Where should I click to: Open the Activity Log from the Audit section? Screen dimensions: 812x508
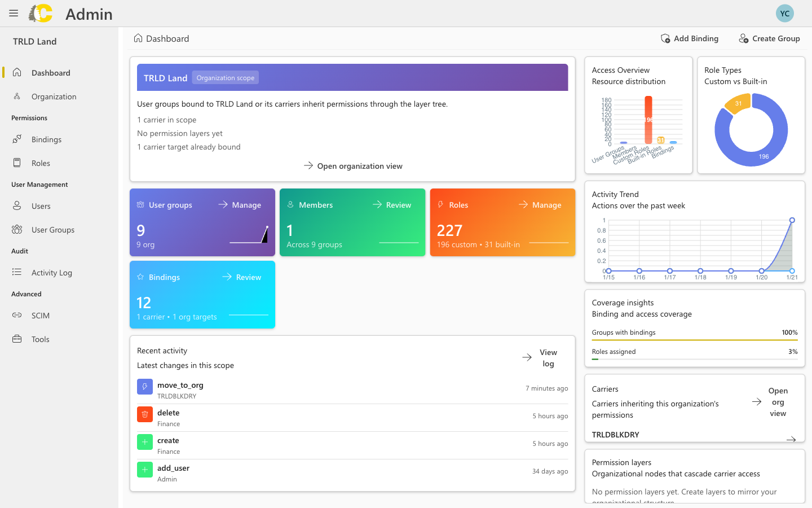[16, 273]
